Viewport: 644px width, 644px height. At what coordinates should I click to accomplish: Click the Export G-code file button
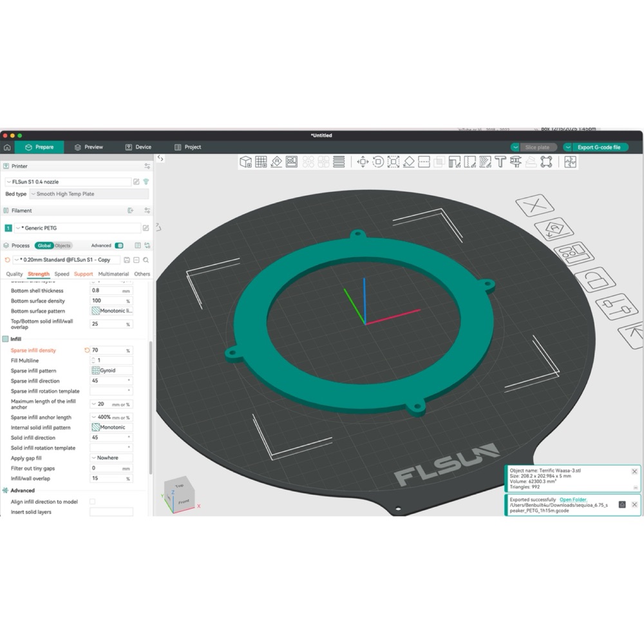599,147
